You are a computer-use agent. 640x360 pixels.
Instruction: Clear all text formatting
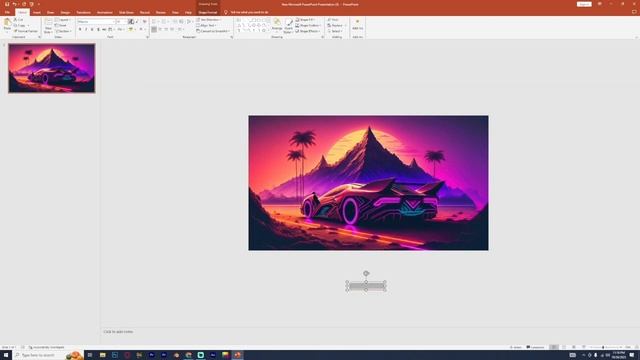coord(144,21)
